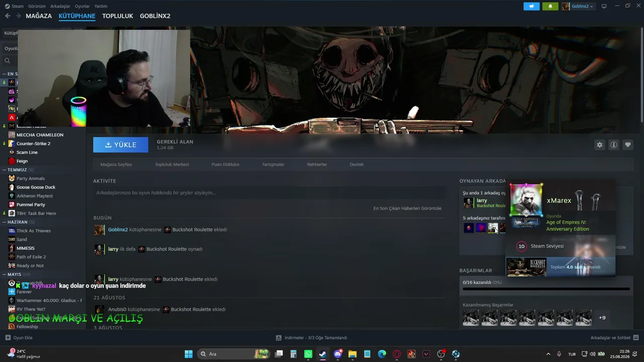Open the Mağaza Sayfası link

click(x=116, y=164)
